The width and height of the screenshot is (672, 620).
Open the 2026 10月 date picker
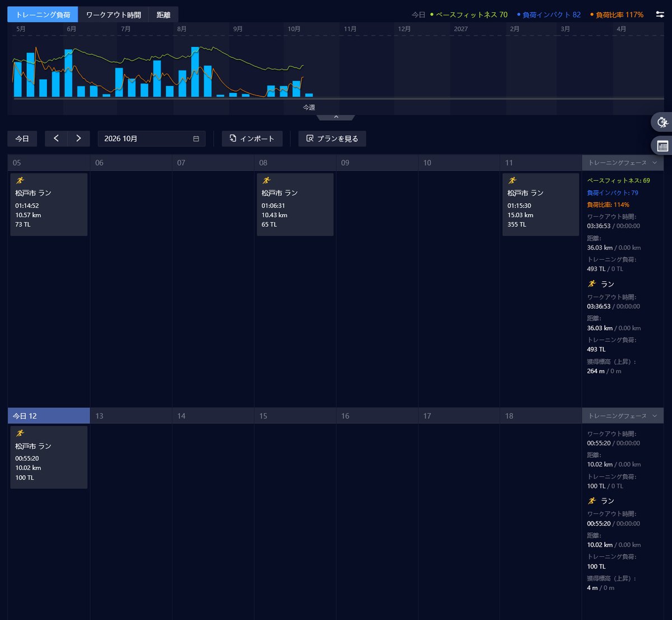[152, 139]
